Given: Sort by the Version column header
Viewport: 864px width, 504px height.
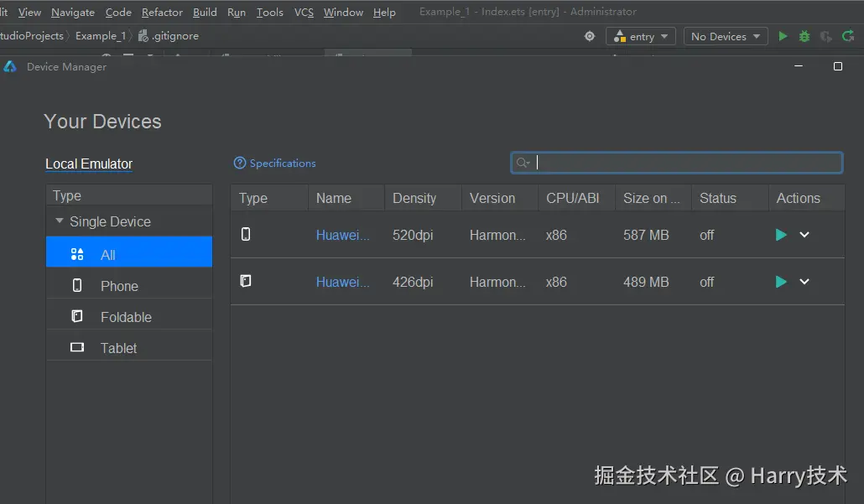Looking at the screenshot, I should (x=499, y=198).
